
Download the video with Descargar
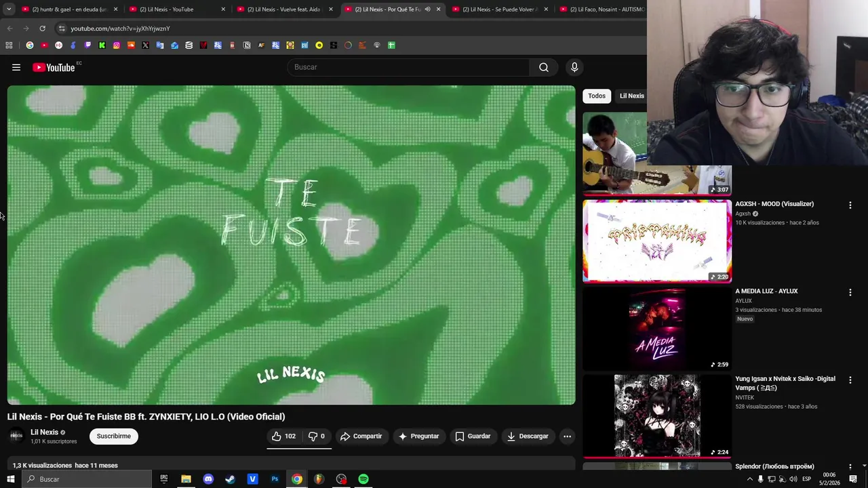click(x=528, y=436)
